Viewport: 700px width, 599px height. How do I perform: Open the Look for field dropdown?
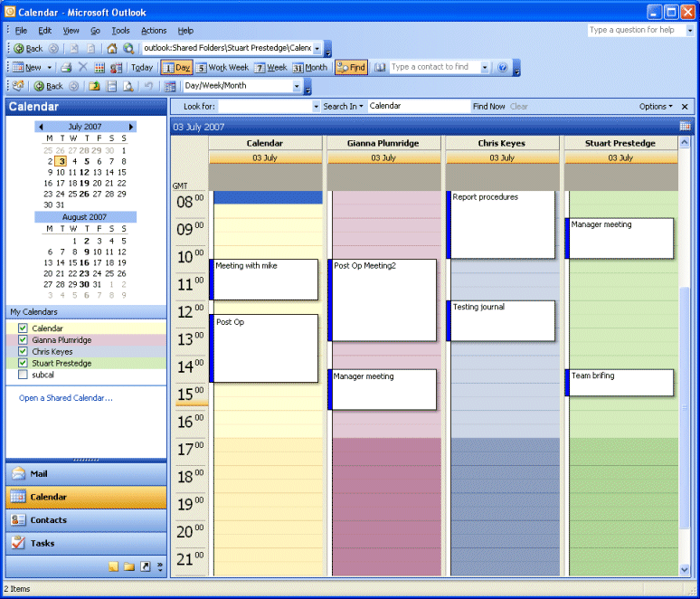(316, 107)
